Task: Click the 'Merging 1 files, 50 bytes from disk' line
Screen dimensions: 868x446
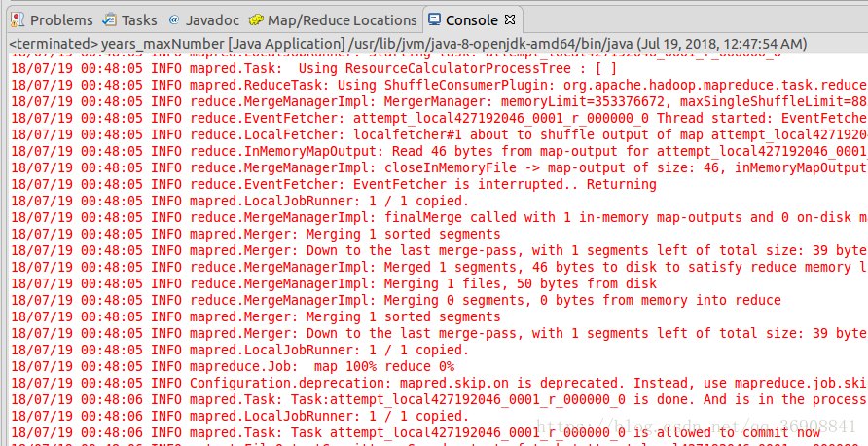Action: (x=333, y=284)
